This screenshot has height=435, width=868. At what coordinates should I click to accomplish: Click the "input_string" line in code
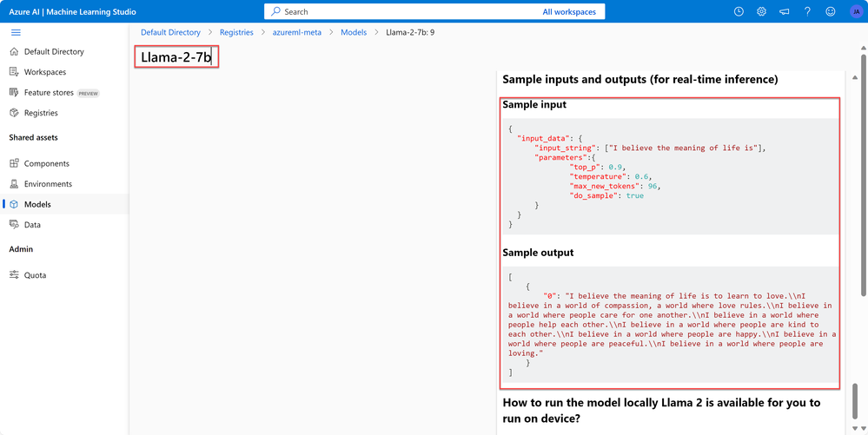(x=650, y=148)
